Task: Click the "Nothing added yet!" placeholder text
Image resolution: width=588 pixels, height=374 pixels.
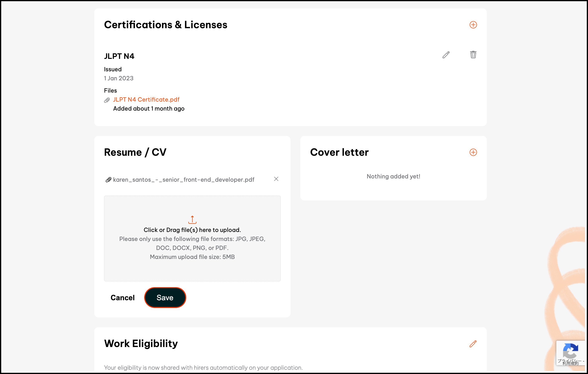Action: (x=393, y=177)
